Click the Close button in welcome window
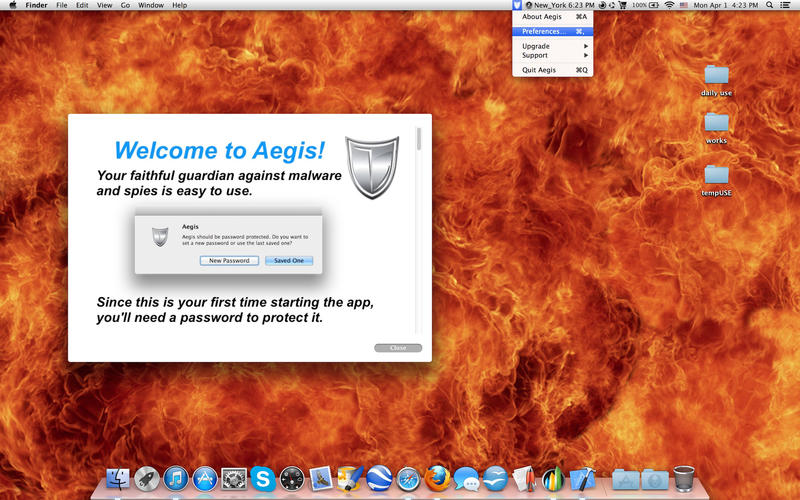Viewport: 800px width, 500px height. coord(398,348)
